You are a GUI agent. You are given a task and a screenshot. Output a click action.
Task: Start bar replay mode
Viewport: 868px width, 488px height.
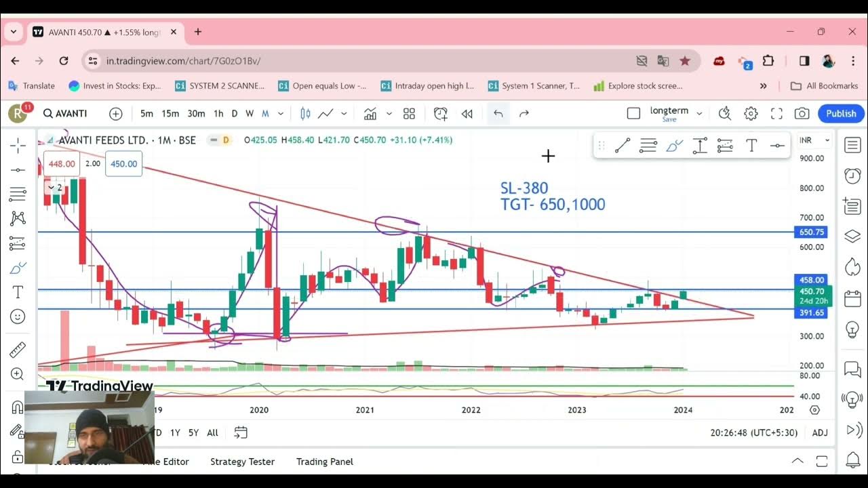[x=467, y=113]
